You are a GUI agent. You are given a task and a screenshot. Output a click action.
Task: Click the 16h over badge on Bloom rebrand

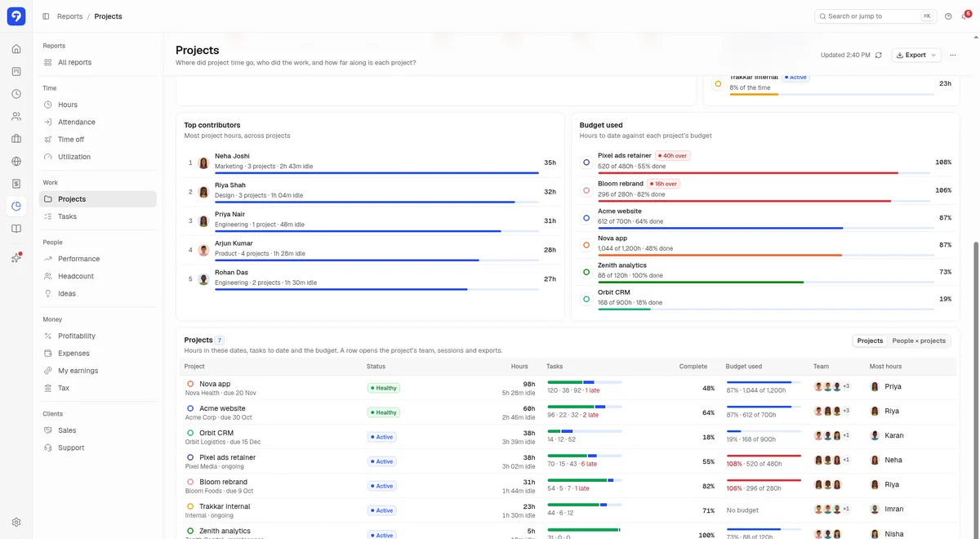[663, 184]
